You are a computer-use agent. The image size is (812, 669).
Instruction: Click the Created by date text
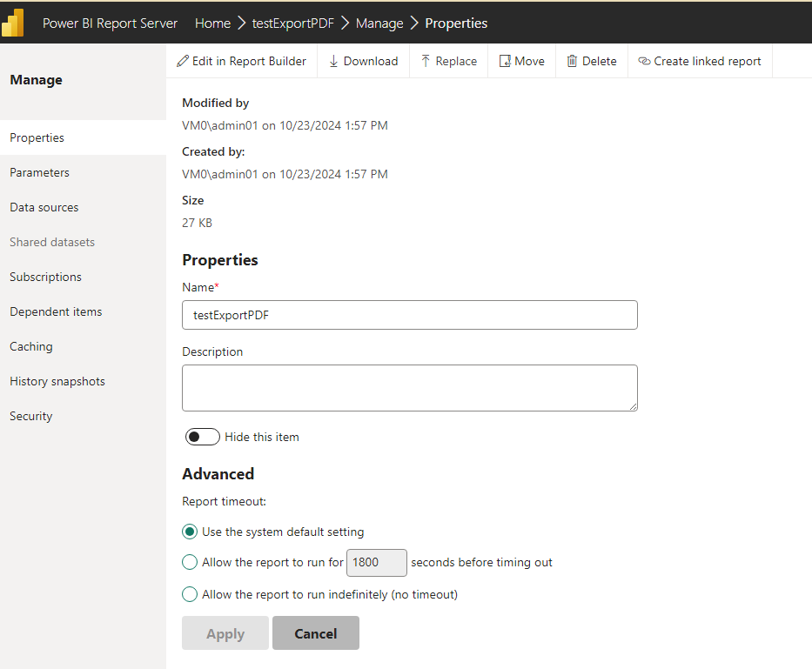coord(285,174)
